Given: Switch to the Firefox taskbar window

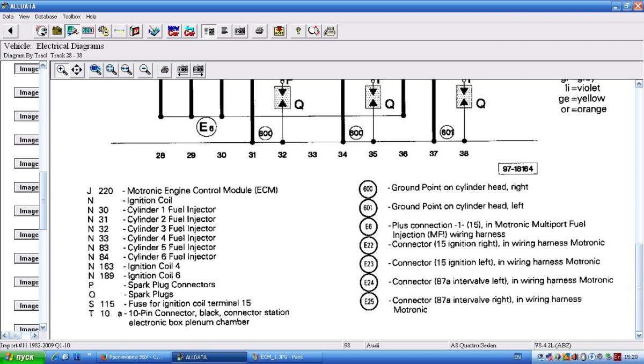Looking at the screenshot, I should (134, 357).
